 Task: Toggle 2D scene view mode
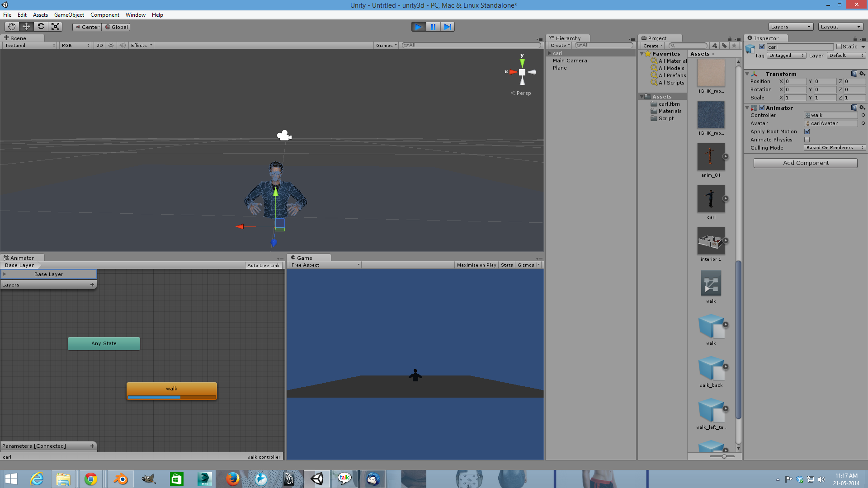pyautogui.click(x=99, y=45)
